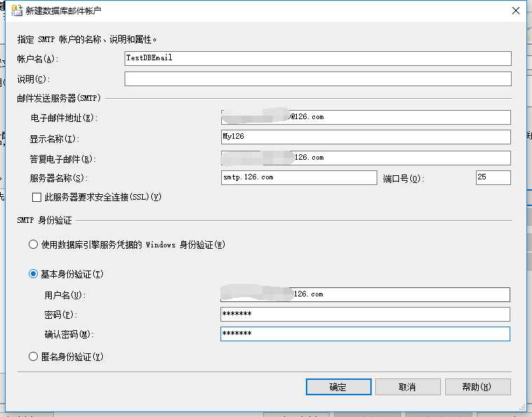
Task: Click the 邮件发送服务器(SMTP) section heading
Action: [59, 98]
